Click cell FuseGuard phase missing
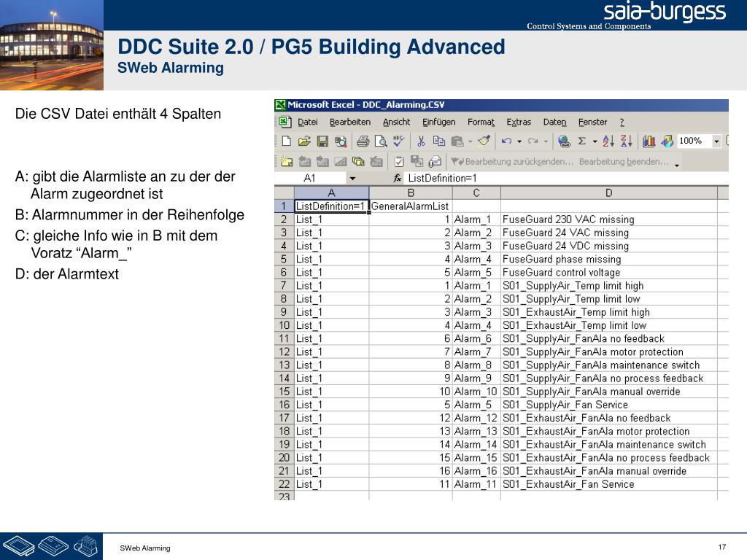 (x=609, y=259)
